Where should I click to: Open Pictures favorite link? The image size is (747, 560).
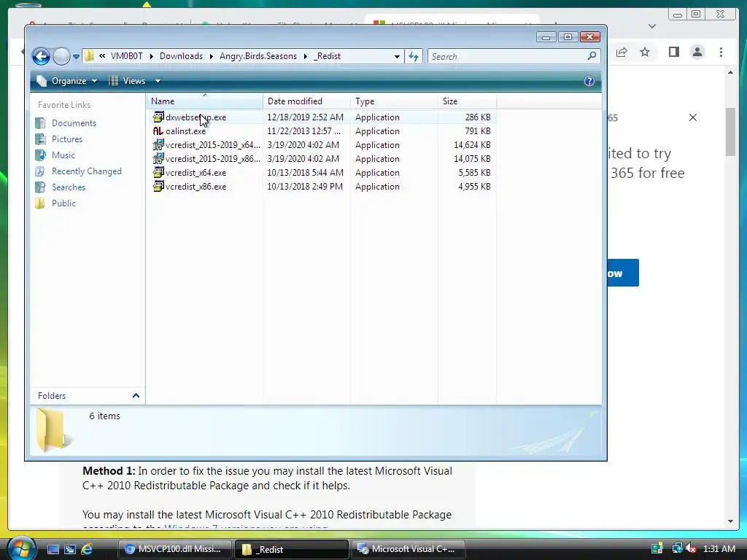66,139
